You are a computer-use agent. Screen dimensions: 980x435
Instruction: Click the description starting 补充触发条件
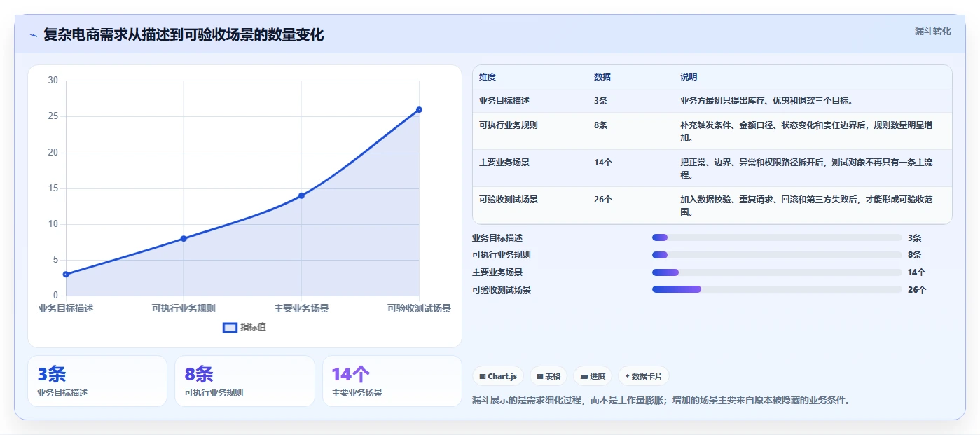coord(806,132)
